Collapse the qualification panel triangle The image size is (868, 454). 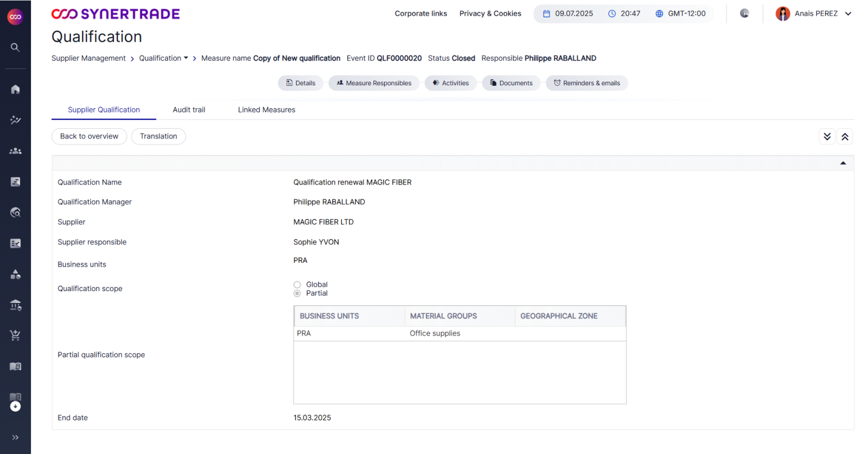[x=843, y=163]
